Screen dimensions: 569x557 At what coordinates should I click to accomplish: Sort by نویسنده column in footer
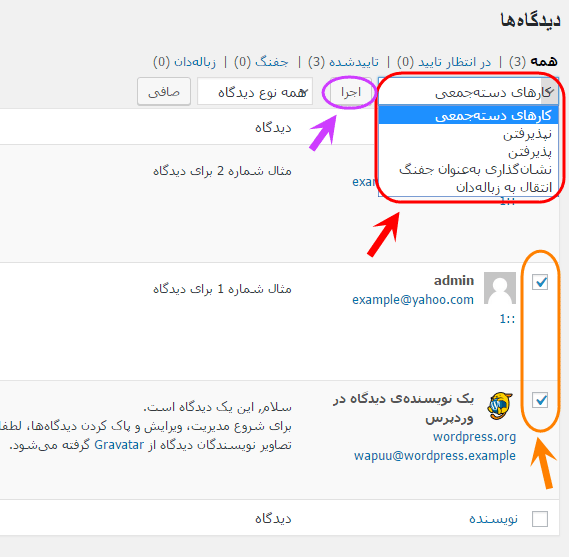point(493,519)
